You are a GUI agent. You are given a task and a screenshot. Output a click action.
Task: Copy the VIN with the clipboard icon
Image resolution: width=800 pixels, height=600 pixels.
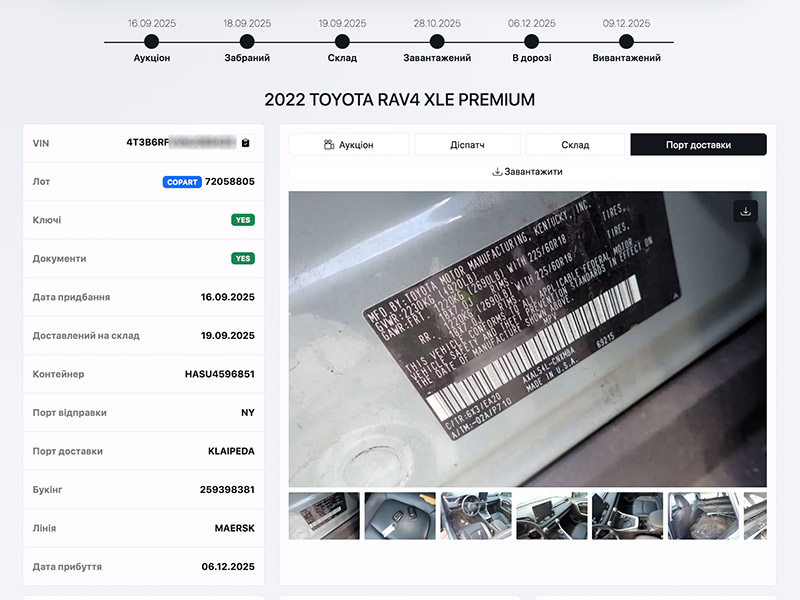click(x=245, y=143)
